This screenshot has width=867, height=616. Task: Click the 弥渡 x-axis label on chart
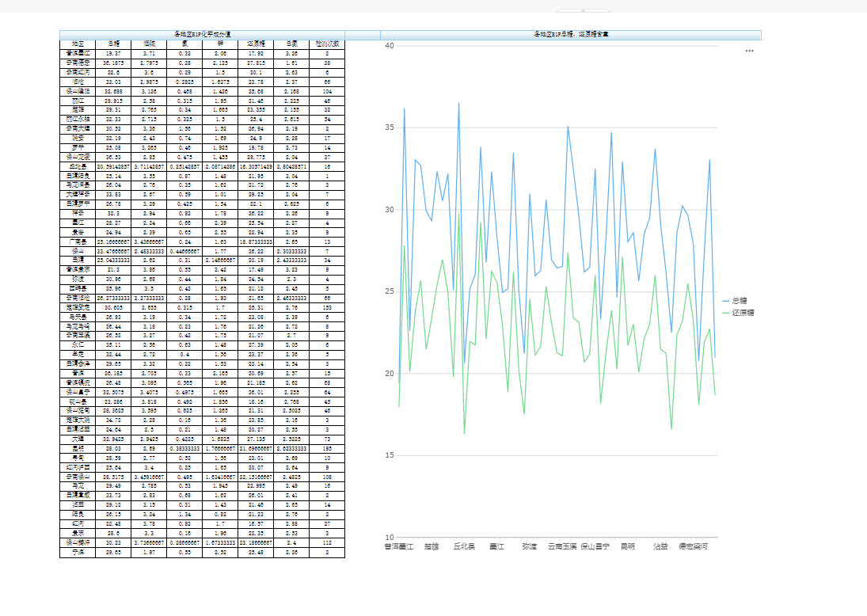pos(529,546)
